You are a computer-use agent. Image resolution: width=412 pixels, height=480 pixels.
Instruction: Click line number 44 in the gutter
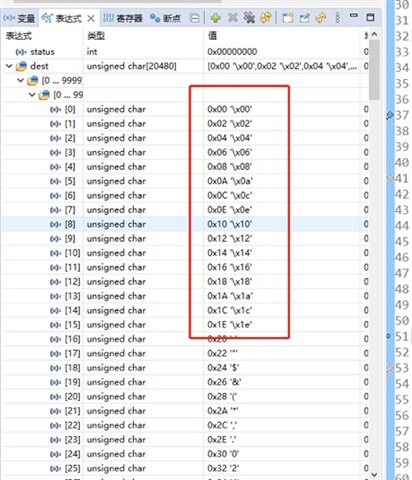tap(402, 226)
